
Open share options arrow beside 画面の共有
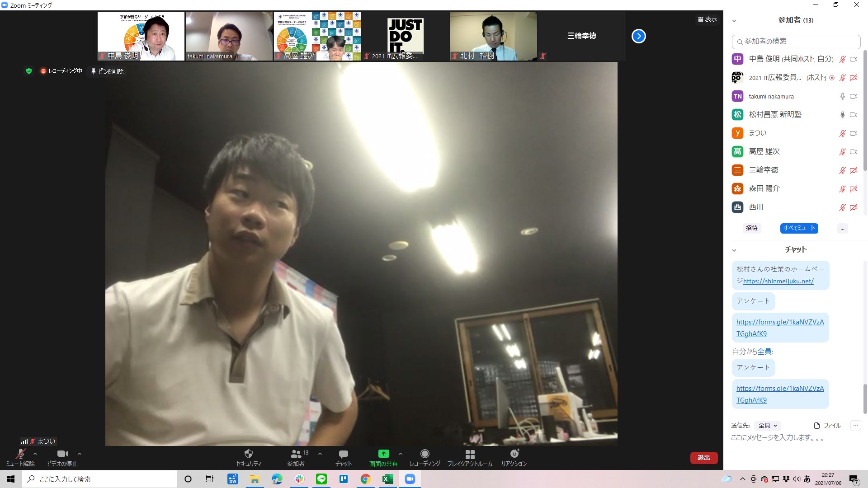[x=401, y=454]
